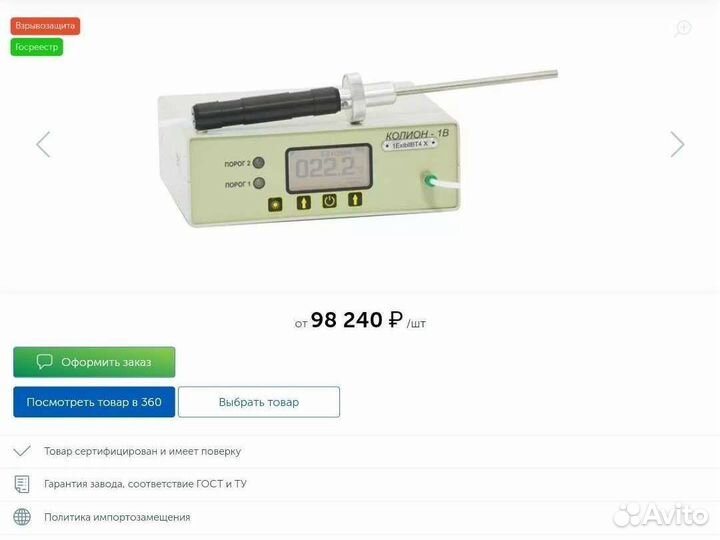
Task: Click the previous image arrow
Action: pyautogui.click(x=43, y=145)
